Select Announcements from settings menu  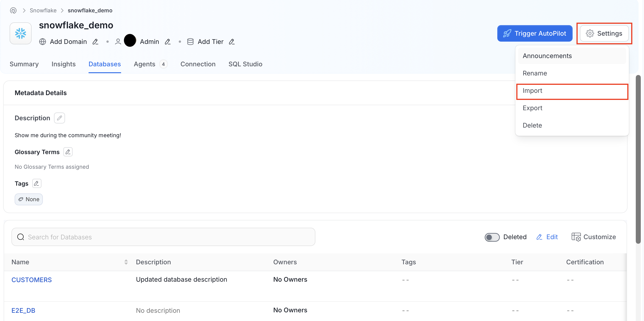click(x=572, y=56)
